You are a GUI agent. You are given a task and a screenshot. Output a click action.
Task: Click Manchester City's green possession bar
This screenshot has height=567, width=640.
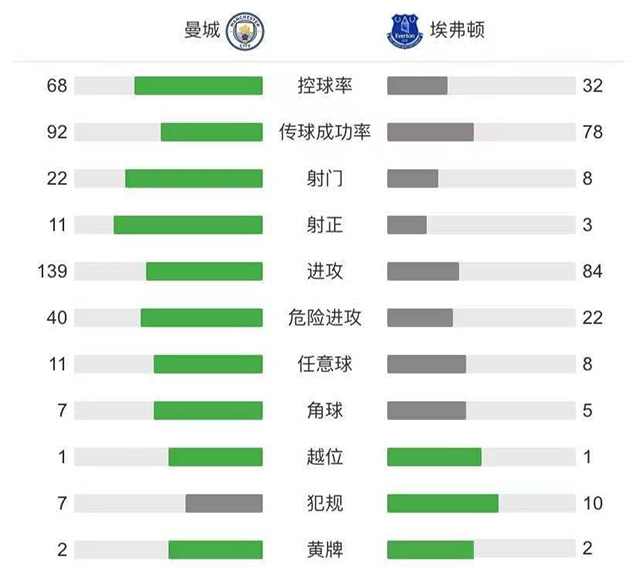tap(198, 86)
